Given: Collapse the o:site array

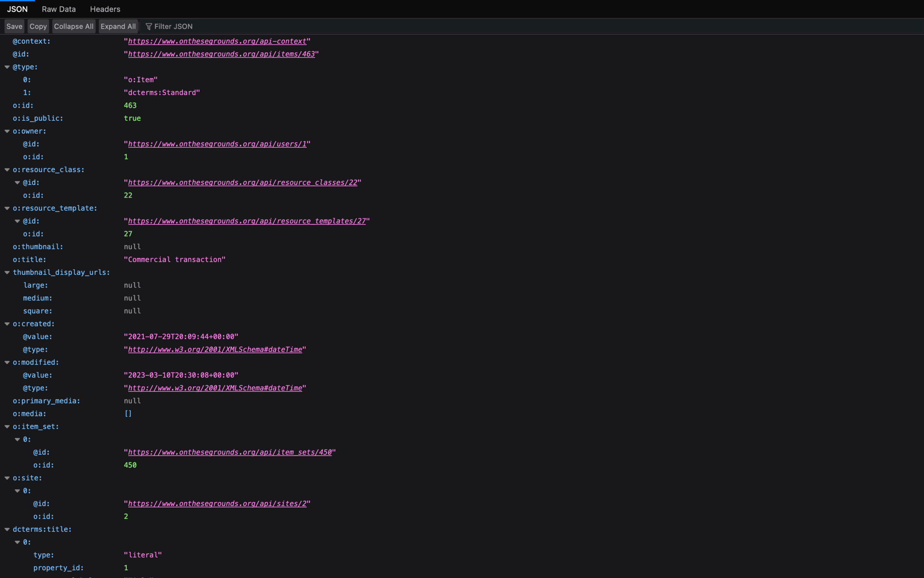Looking at the screenshot, I should 7,478.
